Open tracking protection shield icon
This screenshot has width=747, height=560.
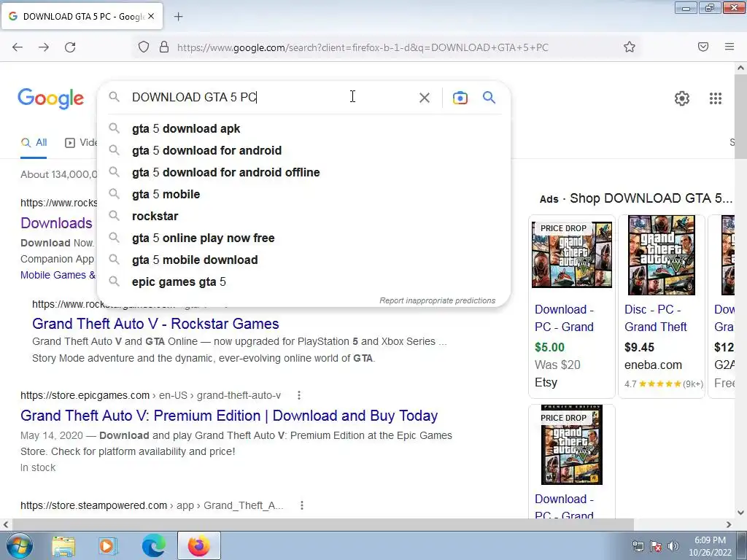point(144,47)
